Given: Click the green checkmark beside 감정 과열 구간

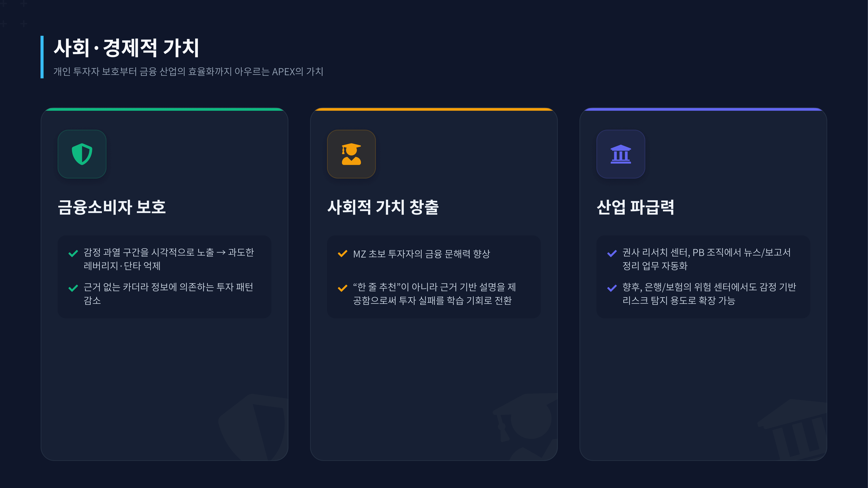Looking at the screenshot, I should (73, 253).
